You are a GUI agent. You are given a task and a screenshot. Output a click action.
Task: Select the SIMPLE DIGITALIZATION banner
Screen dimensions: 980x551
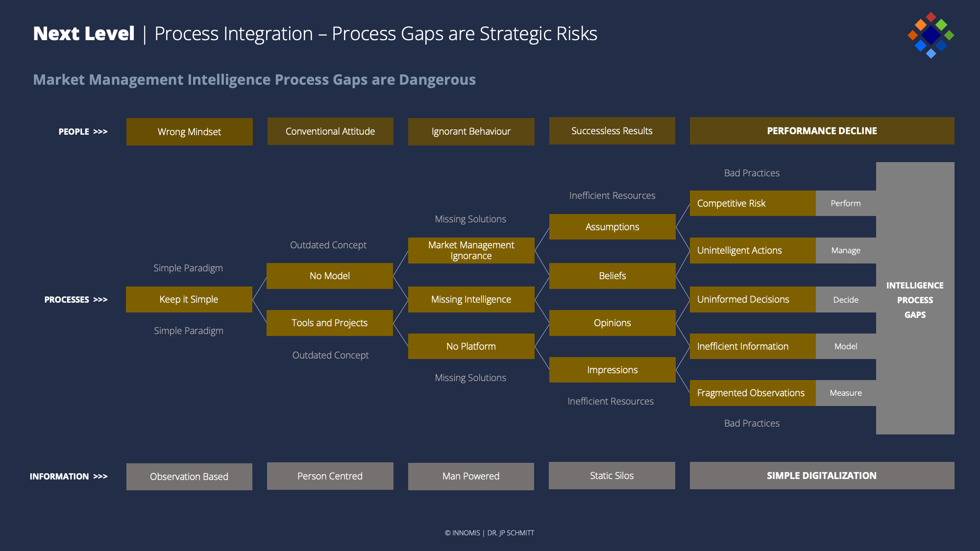[x=822, y=476]
